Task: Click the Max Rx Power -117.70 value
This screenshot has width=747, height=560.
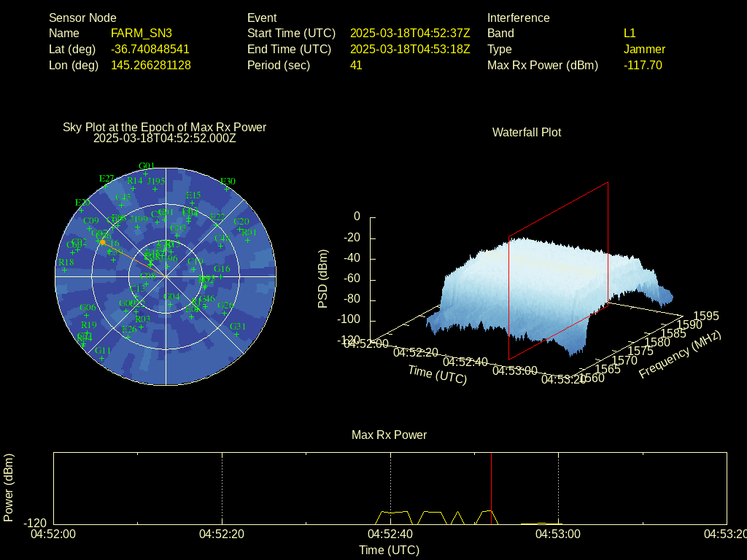Action: click(x=643, y=66)
